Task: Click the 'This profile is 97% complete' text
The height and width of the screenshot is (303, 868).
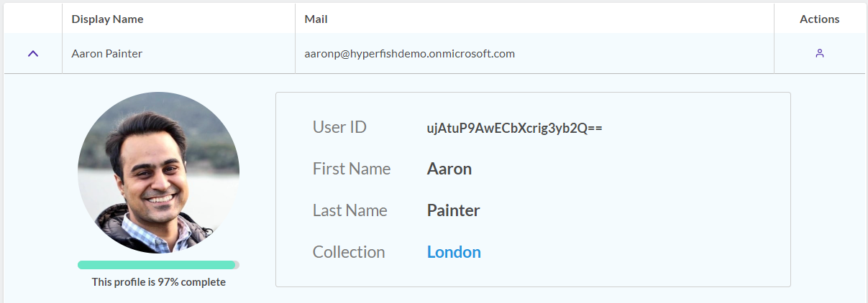Action: pyautogui.click(x=159, y=282)
